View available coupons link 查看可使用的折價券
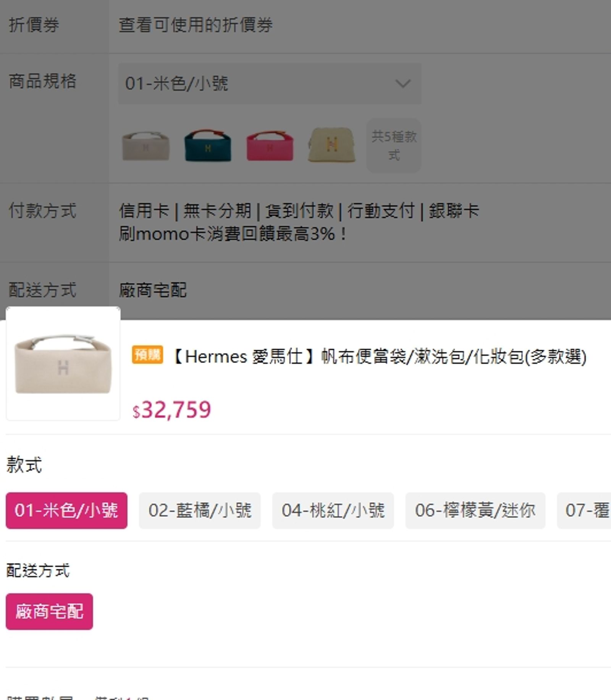 [196, 25]
